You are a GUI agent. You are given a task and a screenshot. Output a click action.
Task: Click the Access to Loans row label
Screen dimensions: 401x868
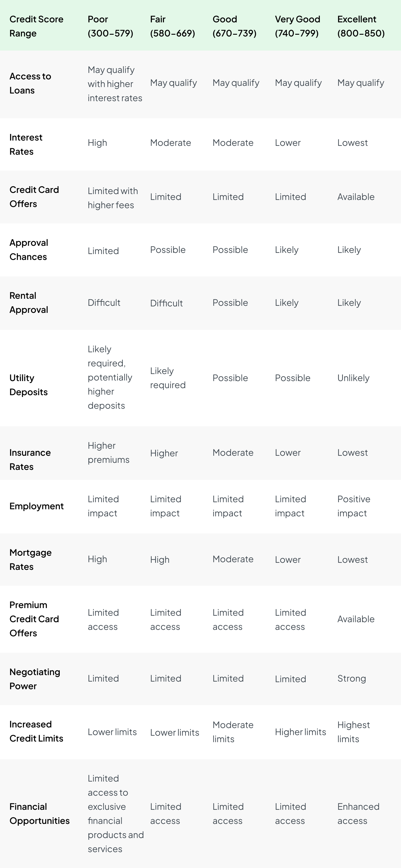coord(30,83)
